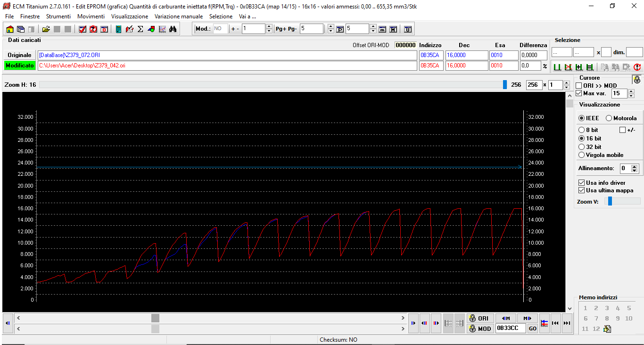Uncheck the Usa info driver checkbox
This screenshot has height=345, width=644.
pyautogui.click(x=582, y=182)
